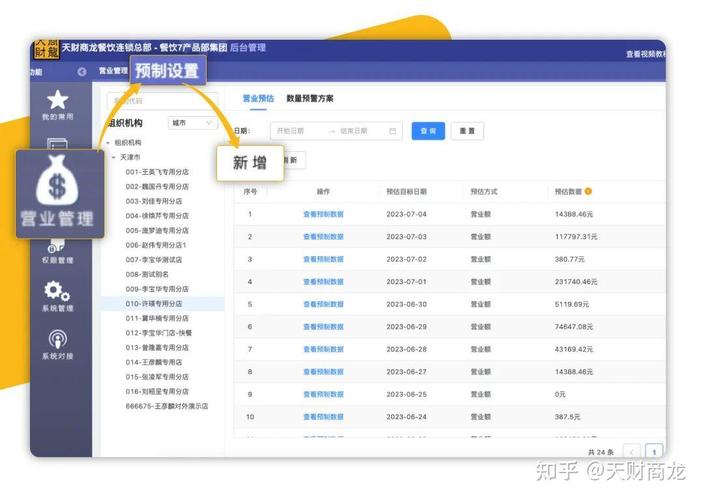Open 查看预制数据 for 2023-06-29

[x=323, y=326]
